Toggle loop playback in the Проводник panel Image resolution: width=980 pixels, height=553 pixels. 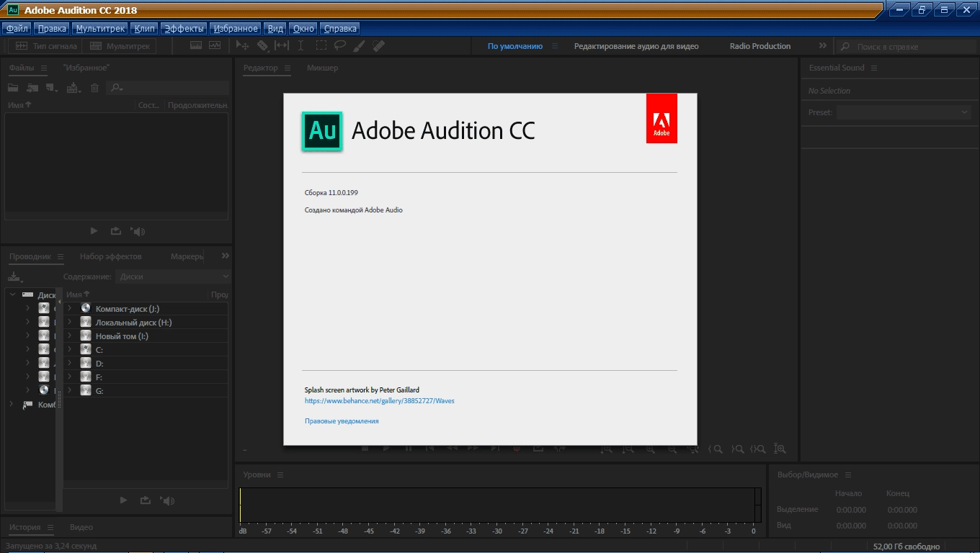[x=145, y=500]
